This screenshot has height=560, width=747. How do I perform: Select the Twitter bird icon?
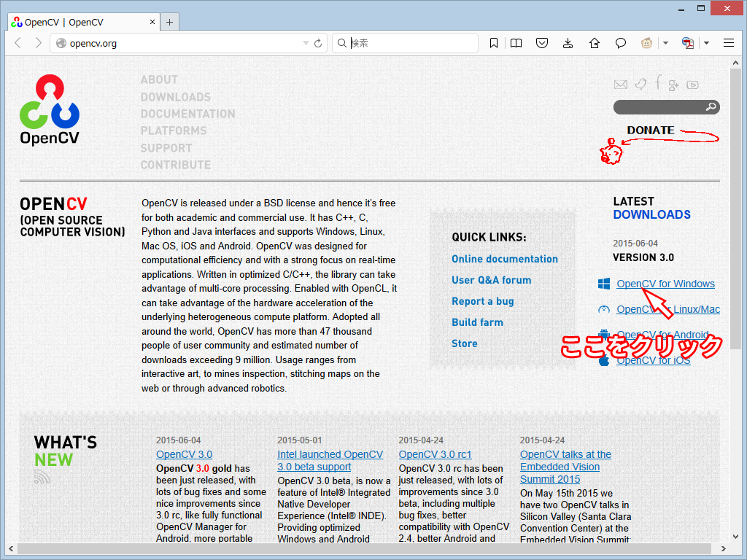640,85
